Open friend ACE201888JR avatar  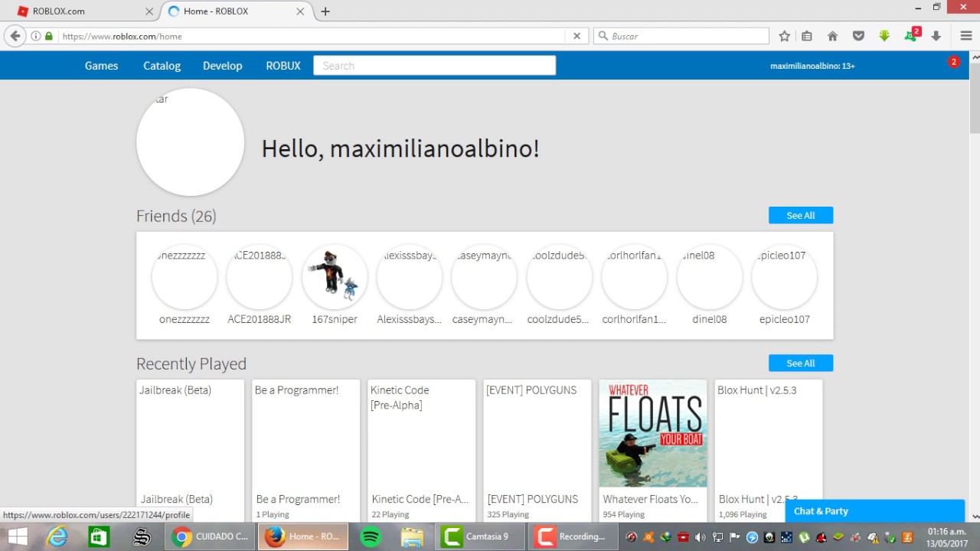(x=260, y=277)
